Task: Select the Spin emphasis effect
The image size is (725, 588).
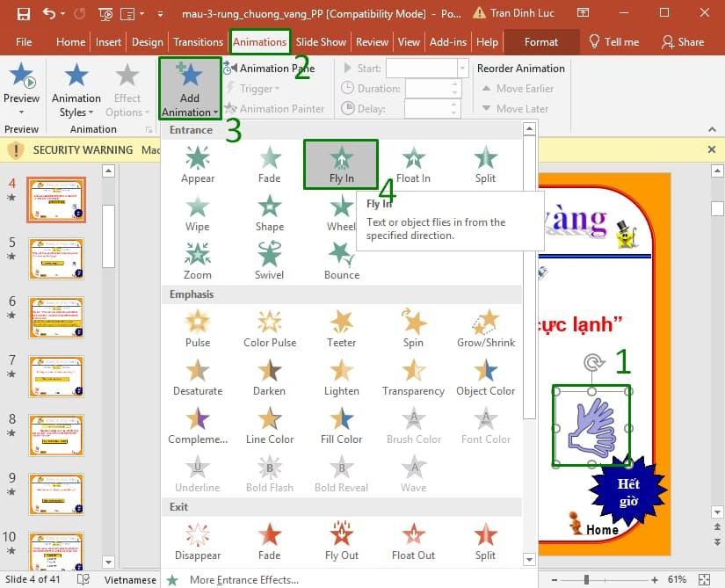Action: click(413, 327)
